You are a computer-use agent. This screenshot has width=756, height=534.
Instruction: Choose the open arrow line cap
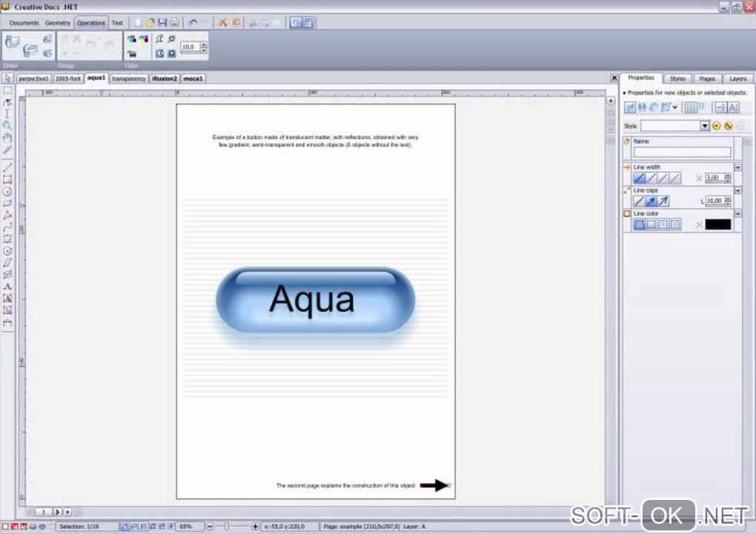(663, 201)
